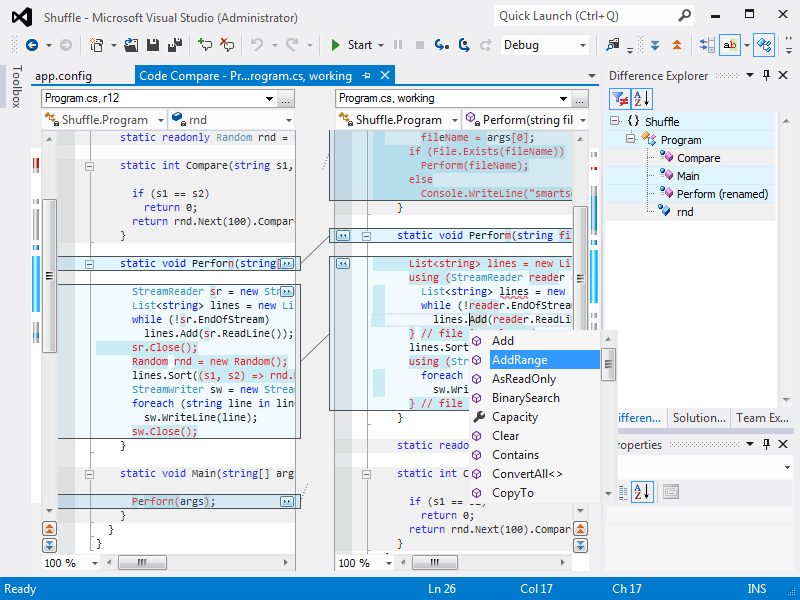
Task: Click the filter differences icon in Difference Explorer
Action: 620,99
